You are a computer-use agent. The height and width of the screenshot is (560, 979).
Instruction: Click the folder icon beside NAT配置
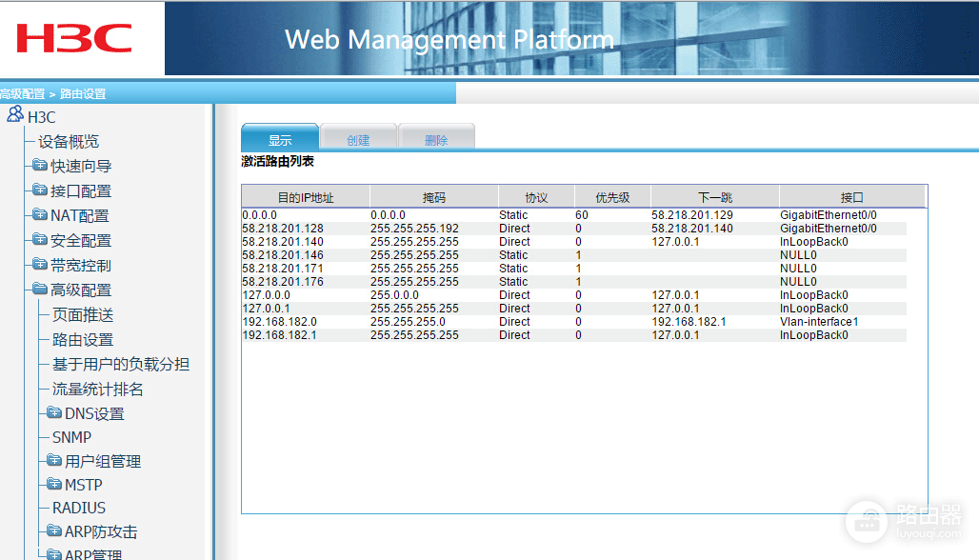(40, 215)
